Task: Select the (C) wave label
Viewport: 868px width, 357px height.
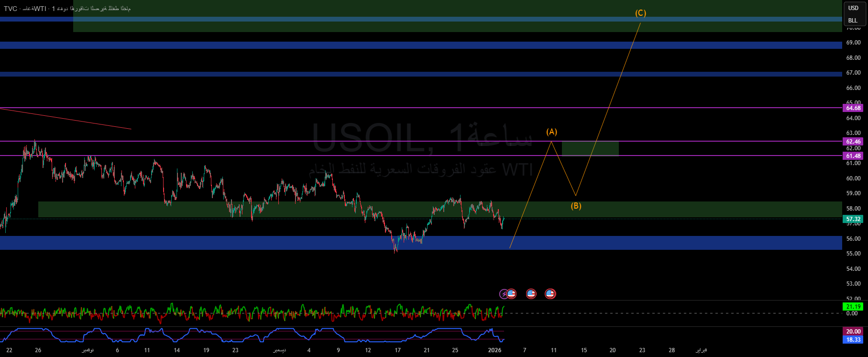Action: click(640, 13)
